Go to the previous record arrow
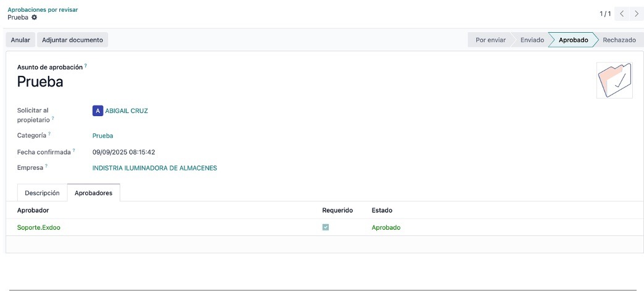Screen dimensions: 644x291 [x=622, y=14]
